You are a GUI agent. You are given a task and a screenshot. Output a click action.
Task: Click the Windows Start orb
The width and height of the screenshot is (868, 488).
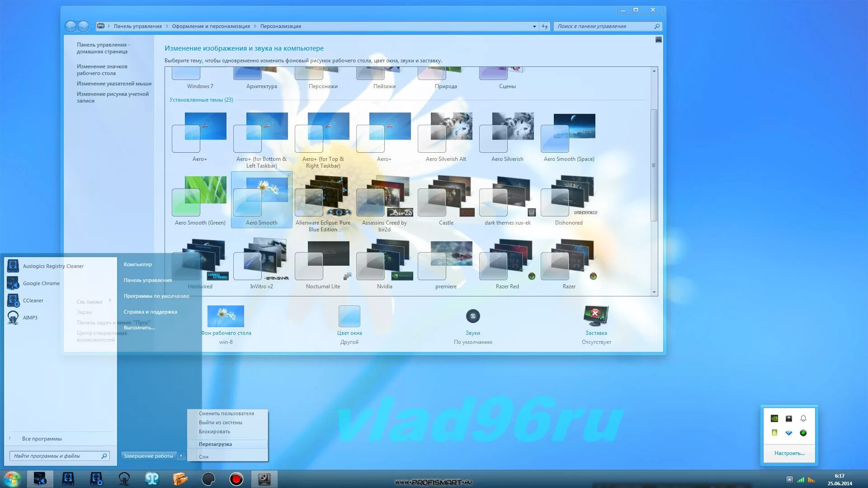coord(12,479)
